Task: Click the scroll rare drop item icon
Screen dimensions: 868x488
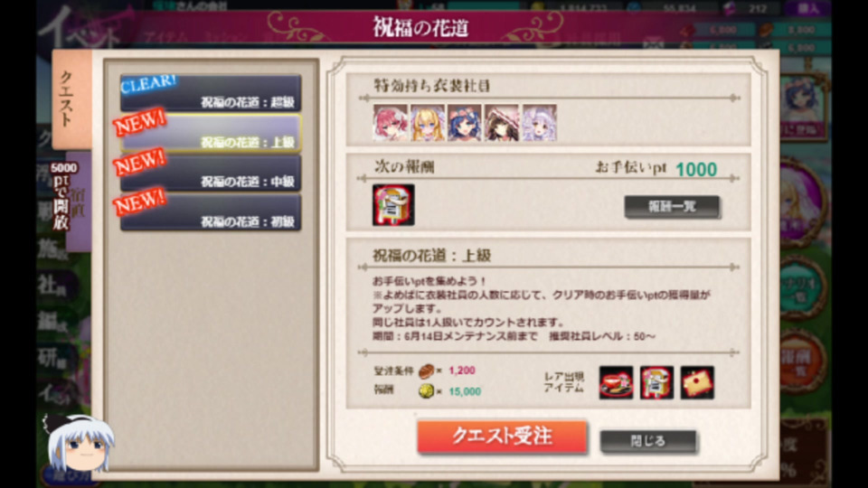Action: [657, 382]
